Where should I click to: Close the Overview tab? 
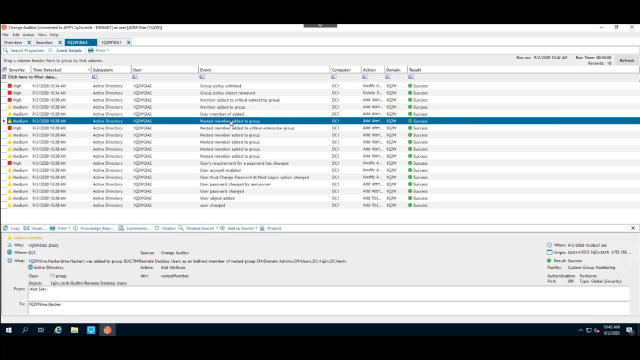(29, 42)
